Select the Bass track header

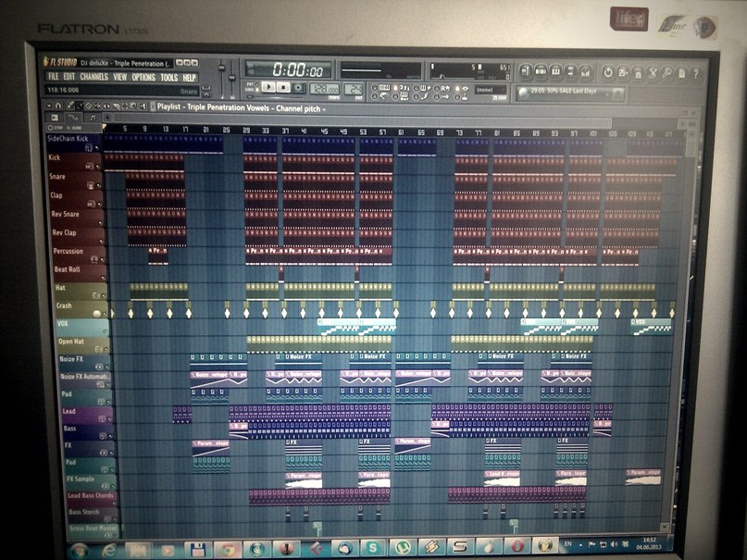(89, 431)
